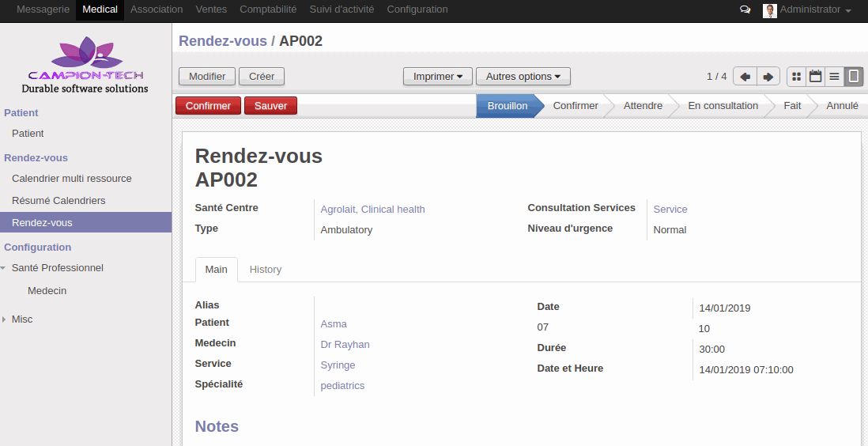
Task: Open the Dr Rayhan medecin link
Action: point(345,345)
